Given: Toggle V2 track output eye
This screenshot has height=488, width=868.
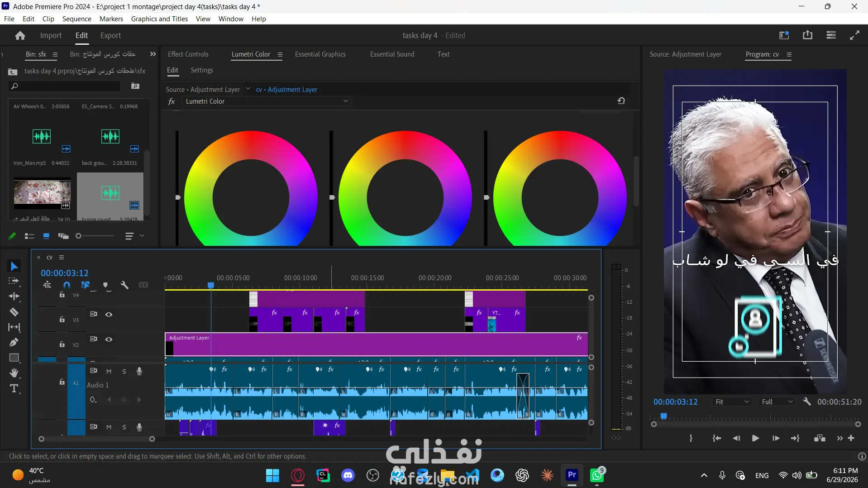Looking at the screenshot, I should (x=109, y=340).
